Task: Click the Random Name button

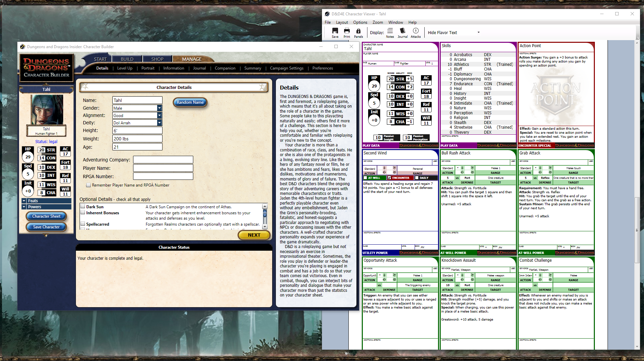Action: (190, 102)
